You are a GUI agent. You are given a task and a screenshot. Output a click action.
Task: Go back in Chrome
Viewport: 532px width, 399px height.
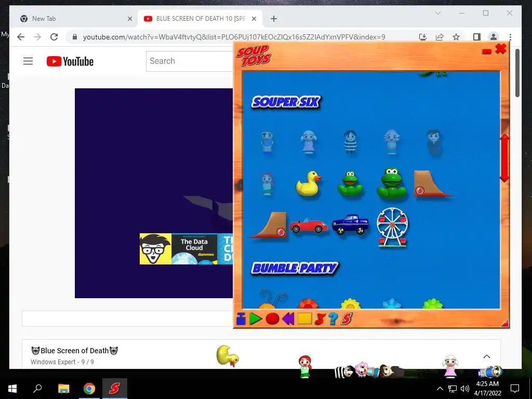click(x=21, y=37)
